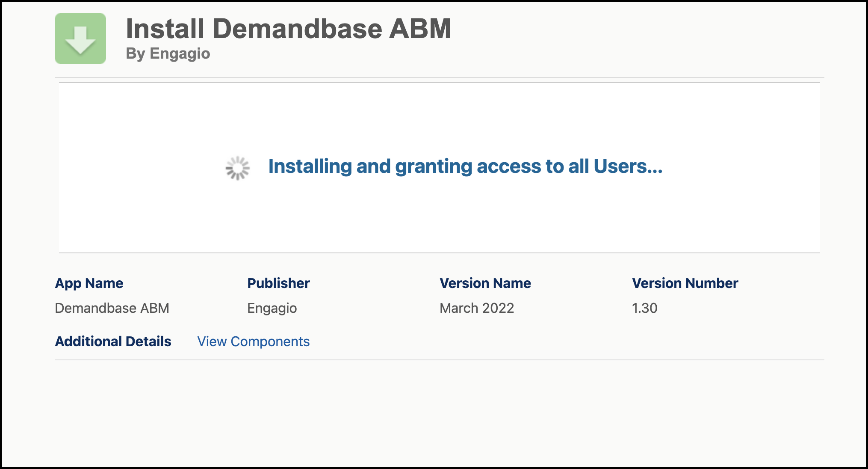Select the March 2022 version name value
Image resolution: width=868 pixels, height=469 pixels.
pyautogui.click(x=477, y=308)
